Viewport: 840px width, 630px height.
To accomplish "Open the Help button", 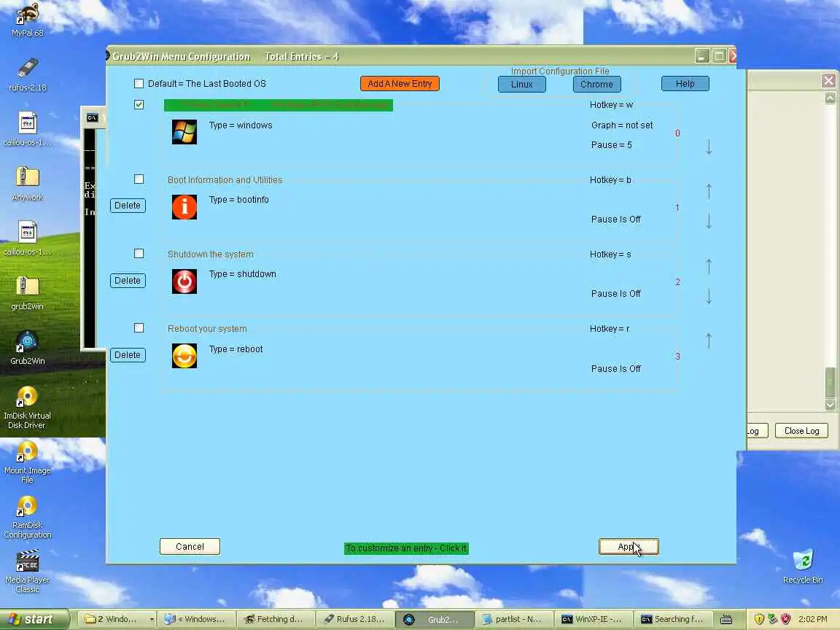I will click(685, 84).
